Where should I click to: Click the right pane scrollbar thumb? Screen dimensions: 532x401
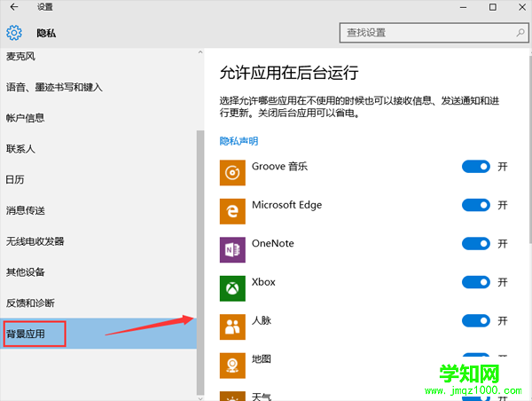pyautogui.click(x=530, y=148)
